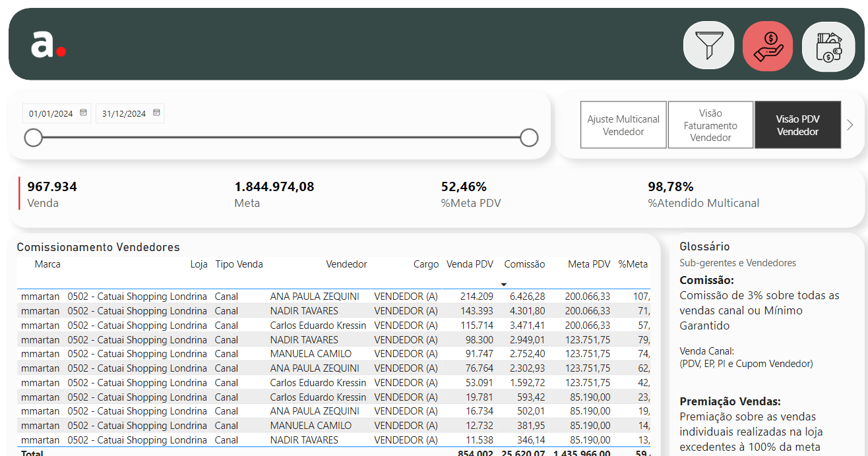The height and width of the screenshot is (456, 868).
Task: Sort table by %Meta column header
Action: 633,264
